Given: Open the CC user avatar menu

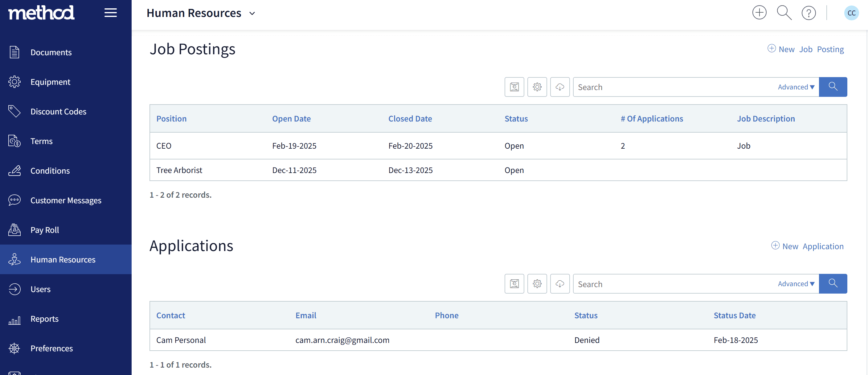Looking at the screenshot, I should click(x=851, y=13).
